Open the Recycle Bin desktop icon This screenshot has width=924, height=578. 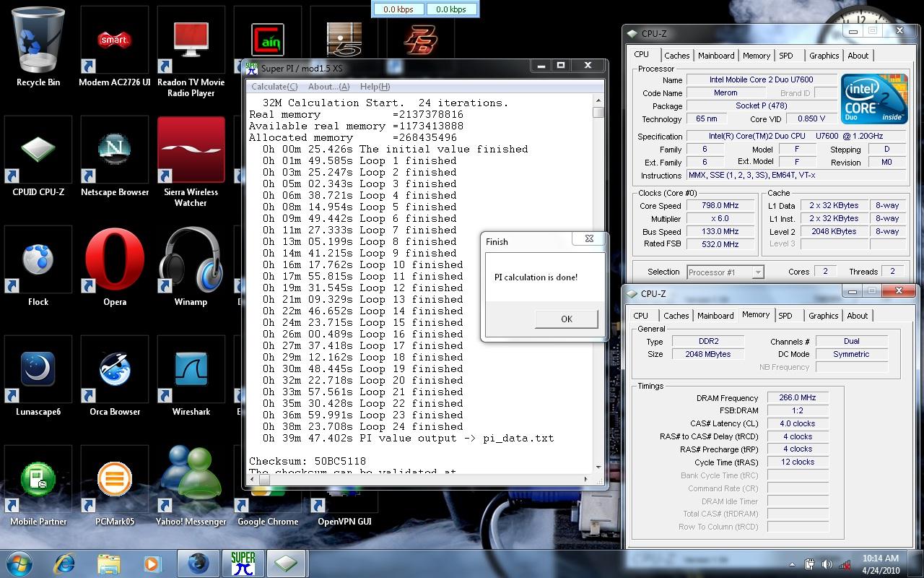(x=38, y=47)
